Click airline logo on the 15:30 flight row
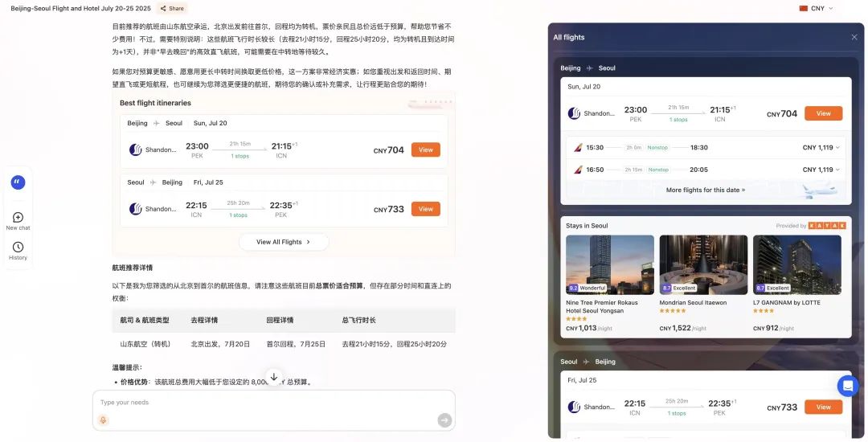The height and width of the screenshot is (442, 868). [x=578, y=148]
